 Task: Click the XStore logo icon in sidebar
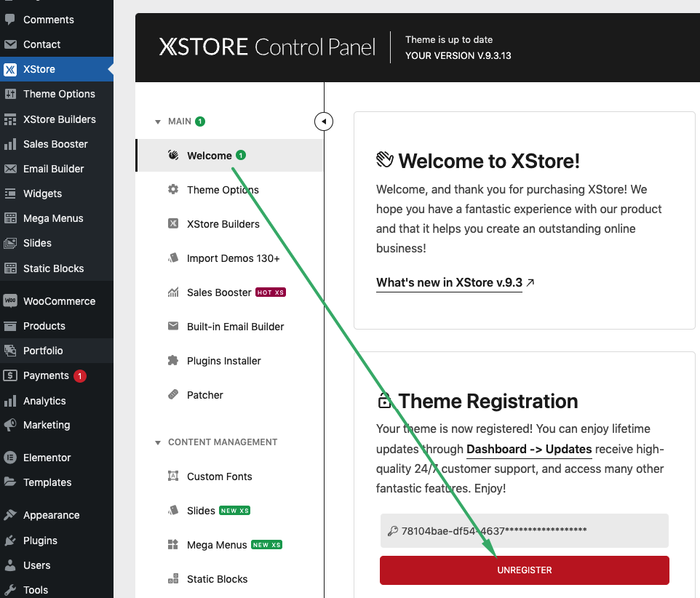point(9,69)
